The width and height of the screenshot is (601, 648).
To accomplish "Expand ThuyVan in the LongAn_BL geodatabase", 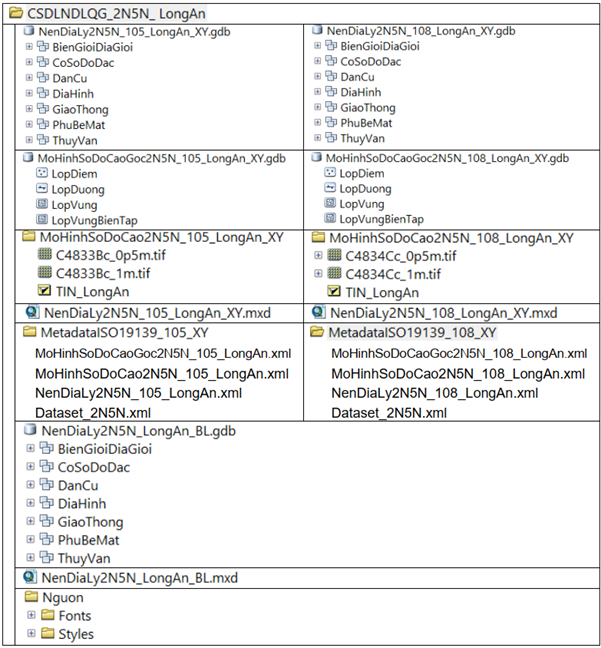I will 30,557.
